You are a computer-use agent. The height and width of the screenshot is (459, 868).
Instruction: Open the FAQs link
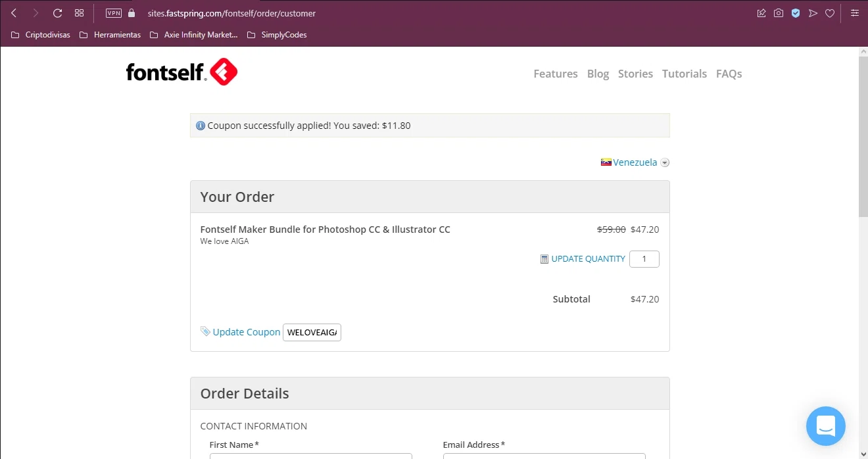729,74
